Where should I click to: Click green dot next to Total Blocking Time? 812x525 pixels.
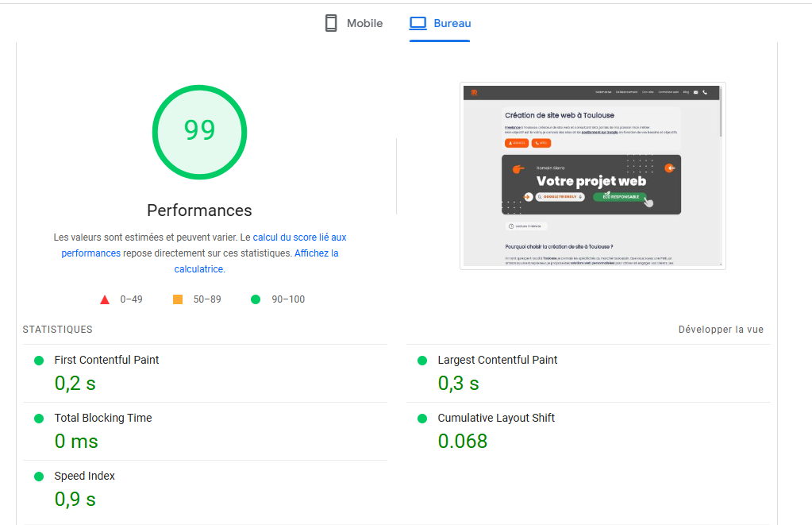click(38, 419)
